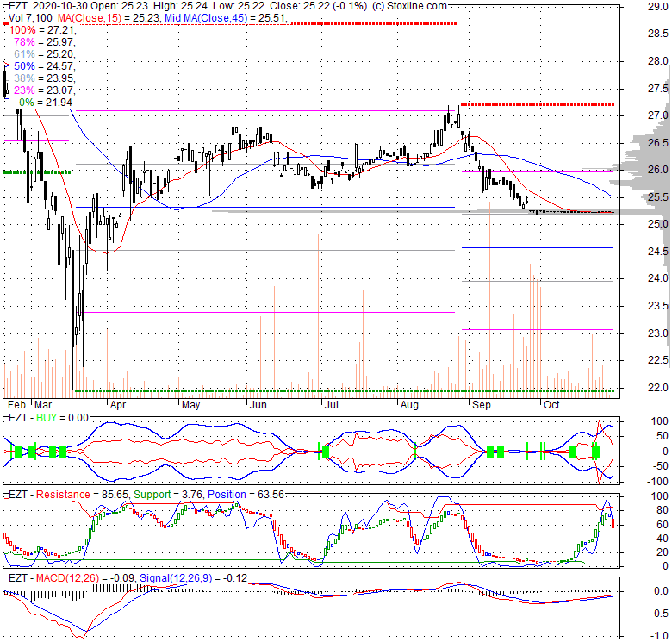Click the -1.0 MACD axis value

(660, 636)
